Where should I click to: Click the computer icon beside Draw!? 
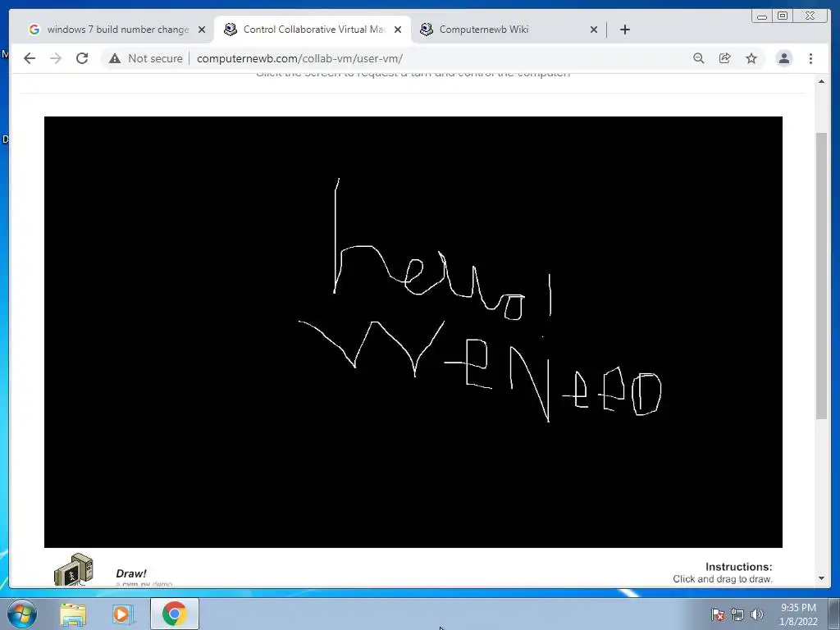[x=73, y=569]
